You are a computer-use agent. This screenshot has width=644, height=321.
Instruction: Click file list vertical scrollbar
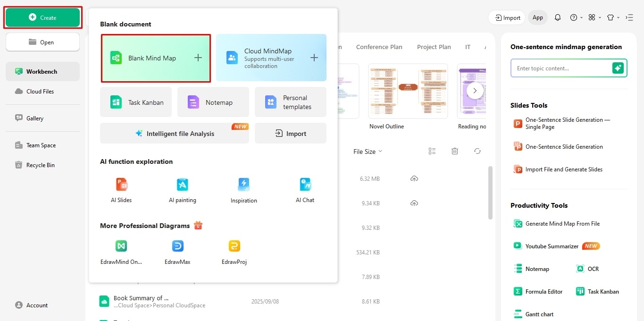491,193
